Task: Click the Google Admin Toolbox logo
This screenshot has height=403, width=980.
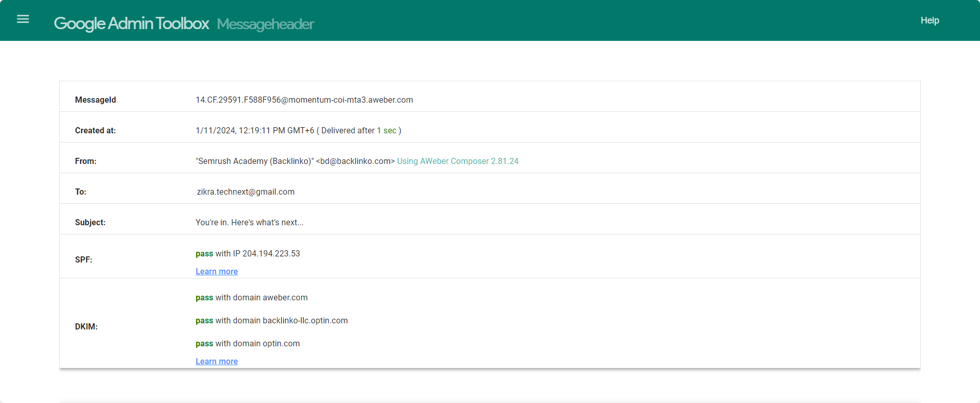Action: pyautogui.click(x=131, y=23)
